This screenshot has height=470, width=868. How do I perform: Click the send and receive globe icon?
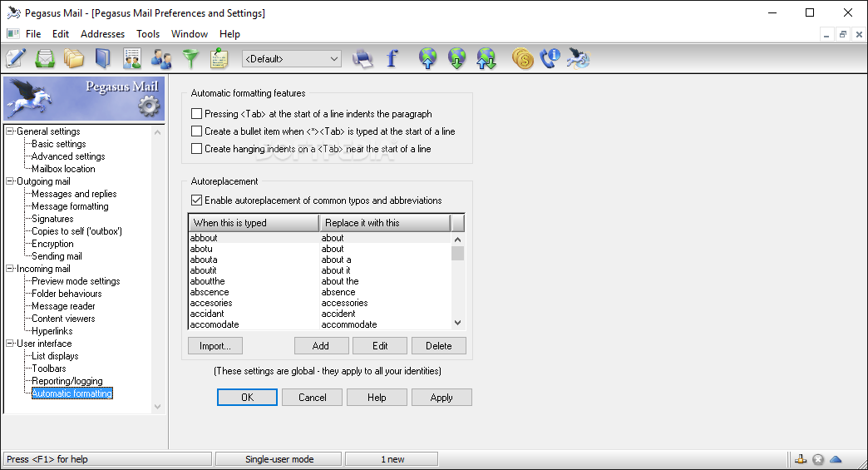[x=486, y=58]
